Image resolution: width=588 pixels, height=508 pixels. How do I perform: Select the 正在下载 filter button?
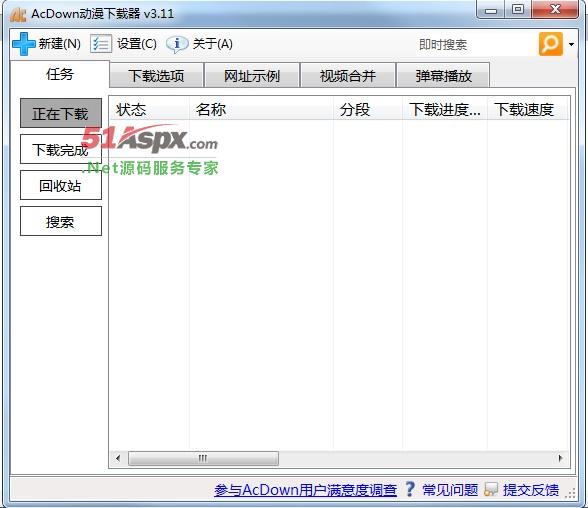click(x=61, y=113)
